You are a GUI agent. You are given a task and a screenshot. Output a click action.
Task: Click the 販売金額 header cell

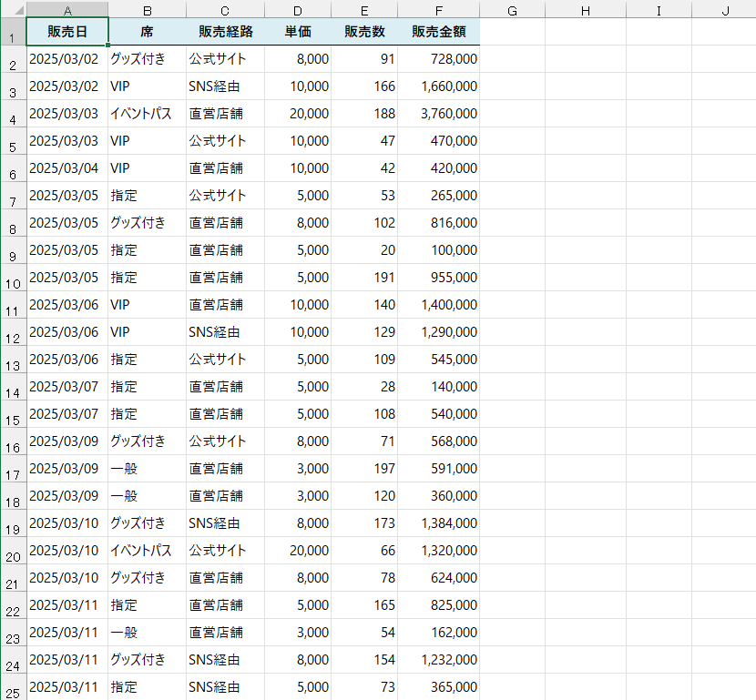pos(439,32)
